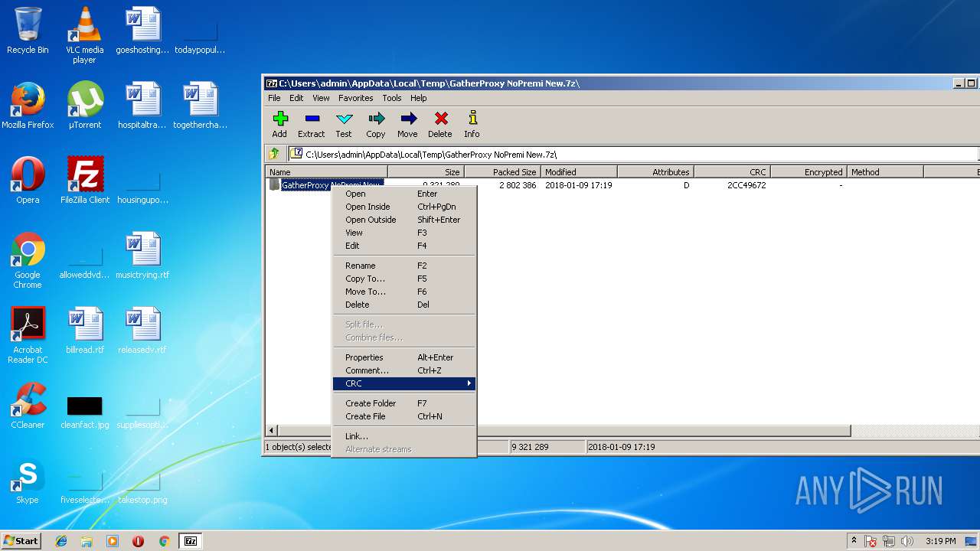980x551 pixels.
Task: Open cleanfact.jpg image file
Action: [x=84, y=412]
